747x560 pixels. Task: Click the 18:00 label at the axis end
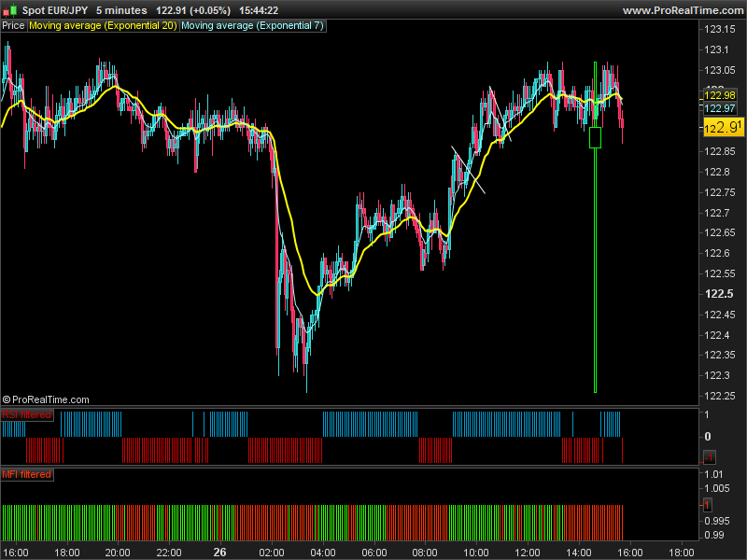point(682,553)
